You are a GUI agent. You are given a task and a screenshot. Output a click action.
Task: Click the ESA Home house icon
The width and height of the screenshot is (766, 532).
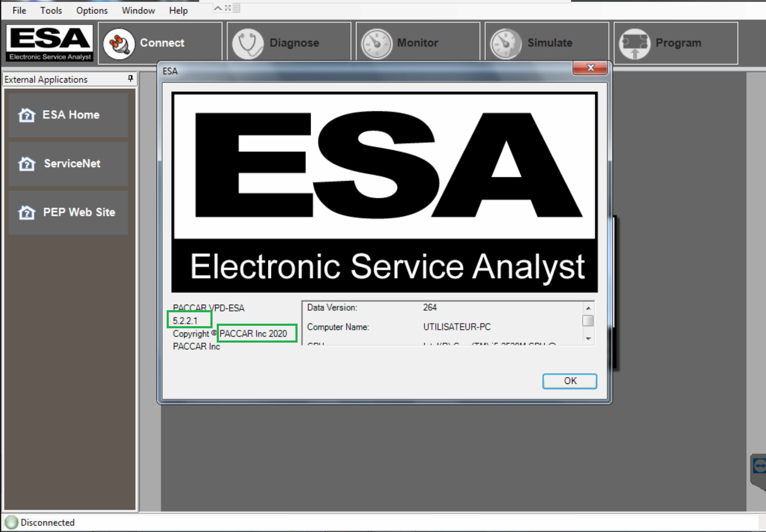(27, 115)
